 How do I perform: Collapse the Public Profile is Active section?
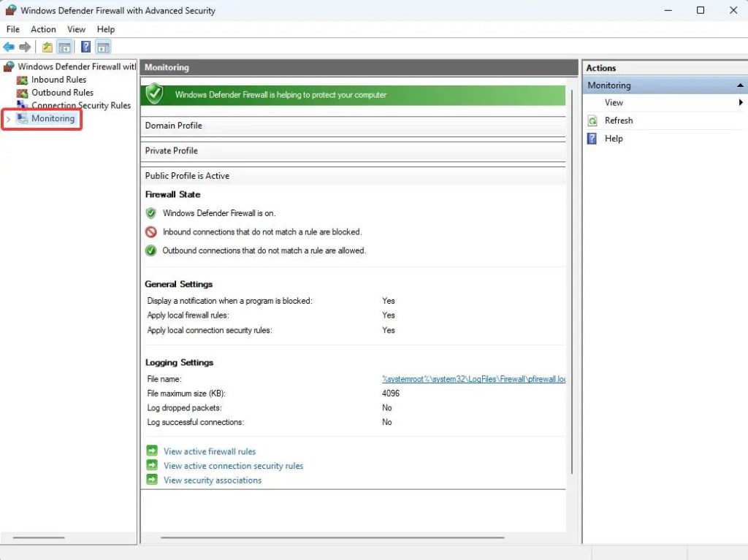coord(353,176)
